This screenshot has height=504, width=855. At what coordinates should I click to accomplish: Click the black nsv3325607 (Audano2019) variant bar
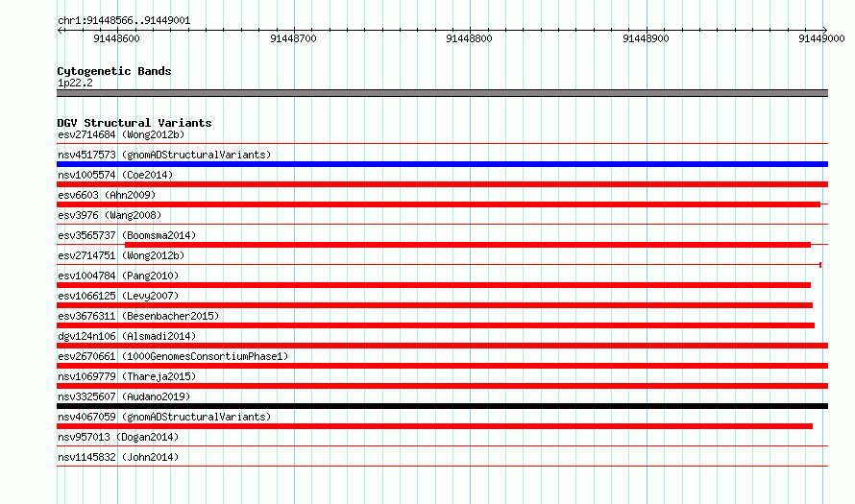[442, 406]
